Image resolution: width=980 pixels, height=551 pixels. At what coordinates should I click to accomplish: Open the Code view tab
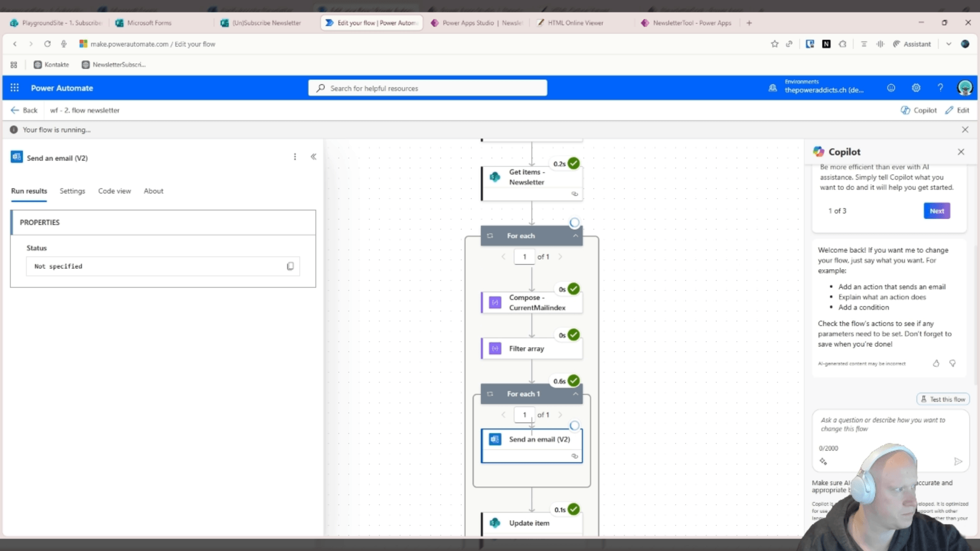click(114, 191)
